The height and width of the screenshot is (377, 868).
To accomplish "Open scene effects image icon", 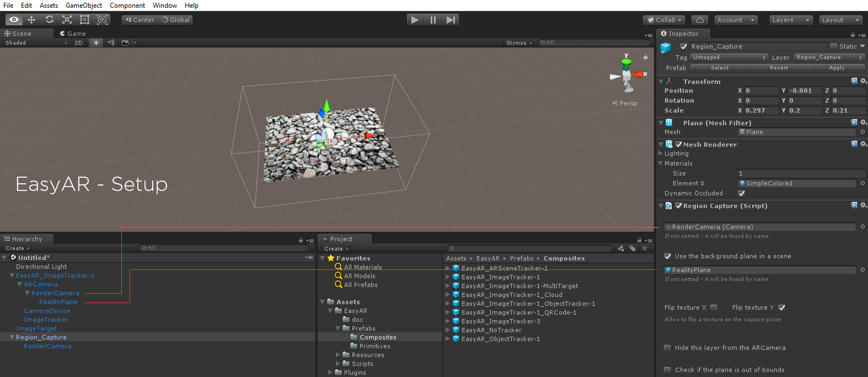I will [x=125, y=43].
